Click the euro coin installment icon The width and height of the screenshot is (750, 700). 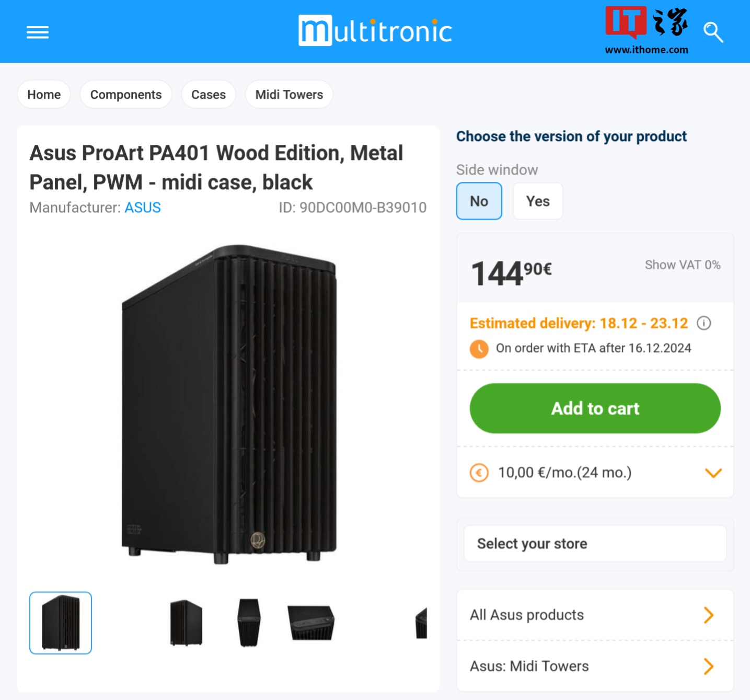click(479, 473)
